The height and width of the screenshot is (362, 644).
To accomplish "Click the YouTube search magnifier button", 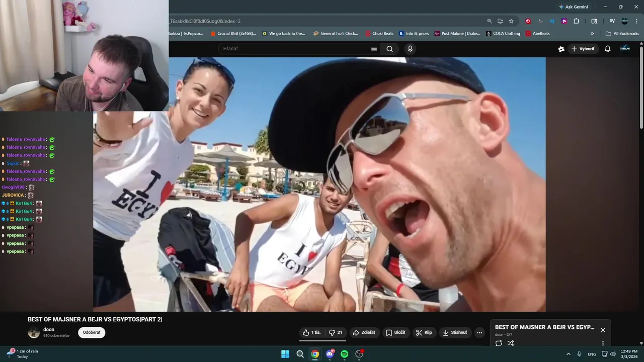I will click(x=389, y=49).
